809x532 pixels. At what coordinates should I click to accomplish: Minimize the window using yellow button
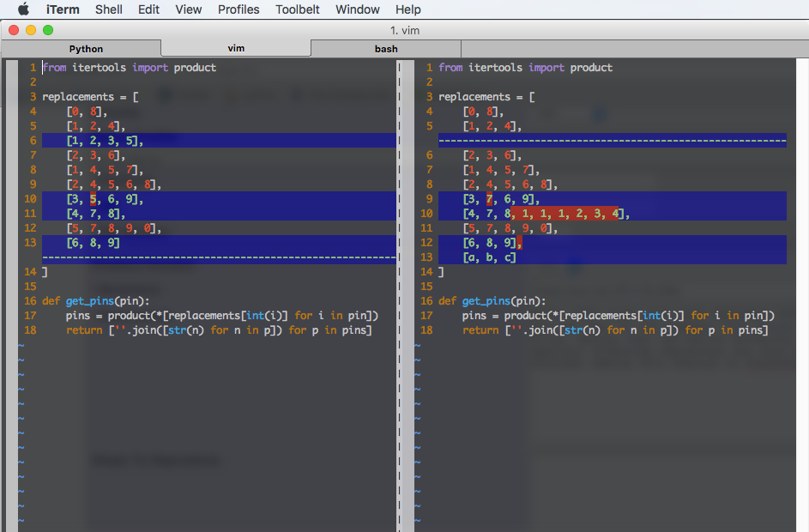(x=31, y=30)
